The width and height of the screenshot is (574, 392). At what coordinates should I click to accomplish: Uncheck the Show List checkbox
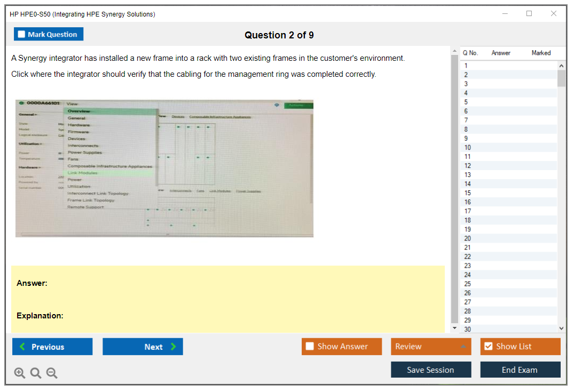click(x=488, y=347)
